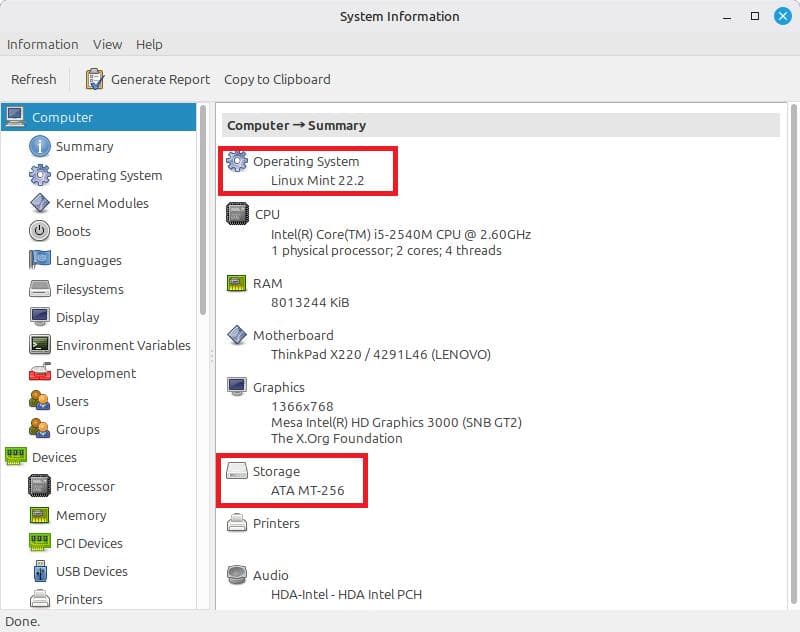
Task: Open the View menu
Action: (107, 44)
